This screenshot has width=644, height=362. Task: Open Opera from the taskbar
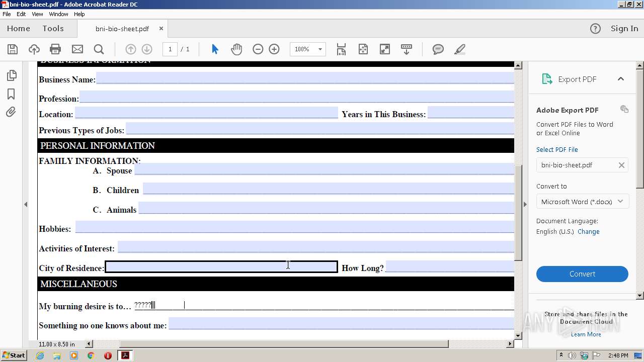click(x=108, y=355)
